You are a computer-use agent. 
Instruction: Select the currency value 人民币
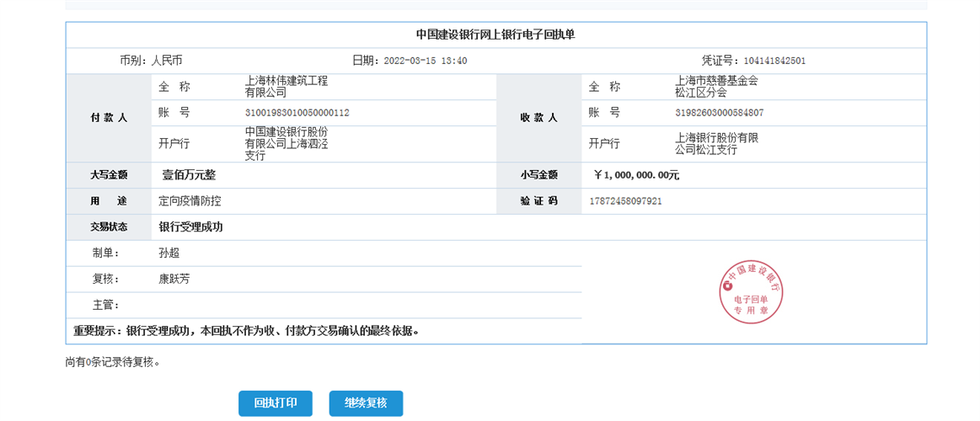coord(167,61)
